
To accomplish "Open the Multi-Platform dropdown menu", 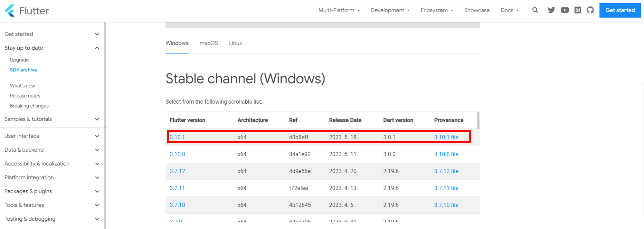I will [339, 10].
